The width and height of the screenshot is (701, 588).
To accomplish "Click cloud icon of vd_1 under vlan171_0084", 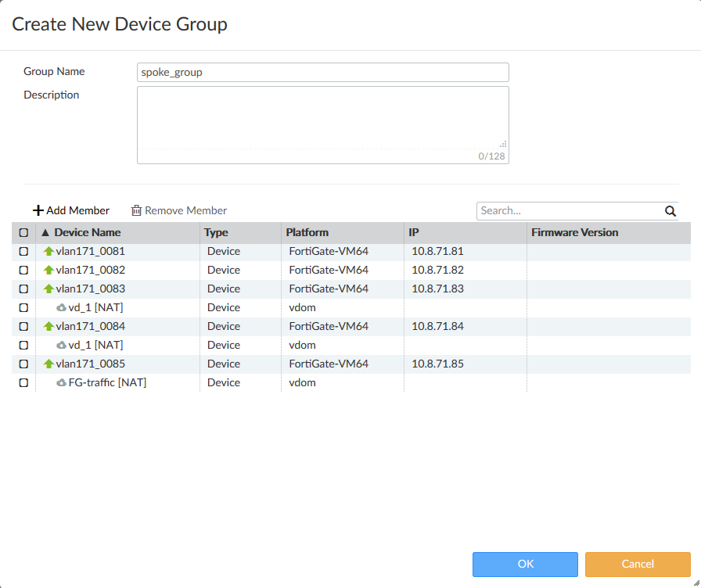I will tap(61, 346).
